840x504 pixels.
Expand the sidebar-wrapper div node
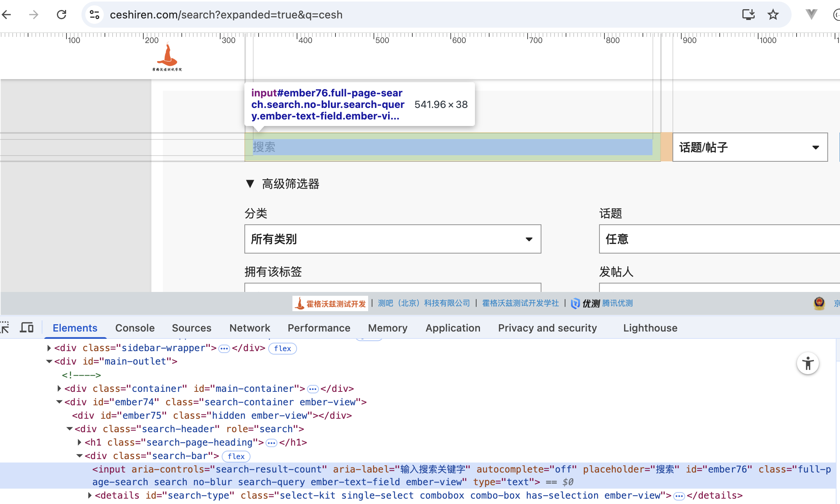tap(49, 348)
